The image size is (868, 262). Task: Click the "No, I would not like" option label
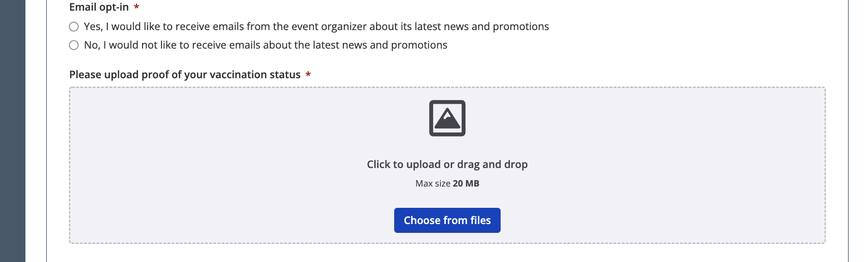265,45
